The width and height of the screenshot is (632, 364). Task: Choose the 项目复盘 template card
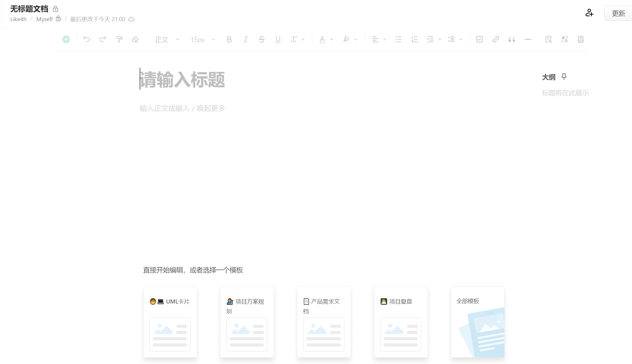tap(401, 322)
